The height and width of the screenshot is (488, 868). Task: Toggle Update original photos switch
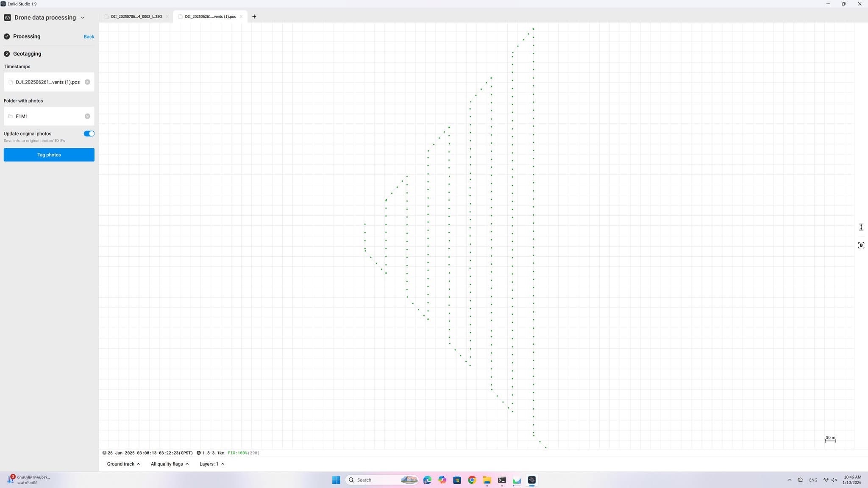89,134
